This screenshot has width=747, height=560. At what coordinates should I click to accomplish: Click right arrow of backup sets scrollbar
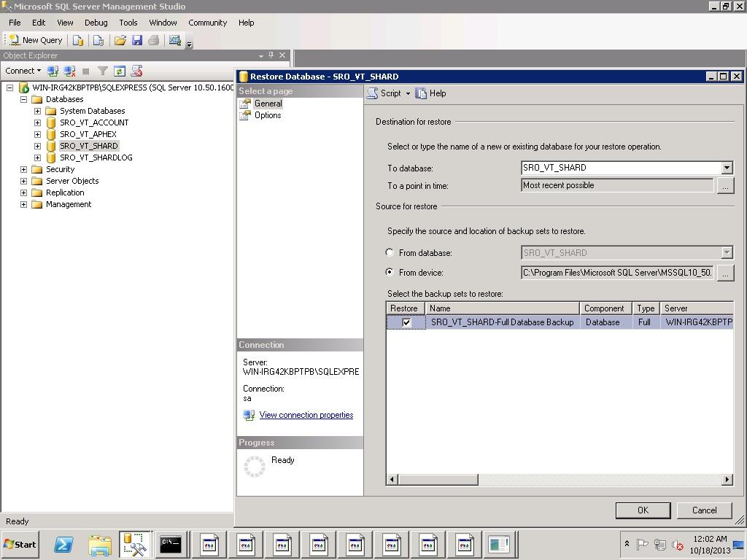[727, 480]
